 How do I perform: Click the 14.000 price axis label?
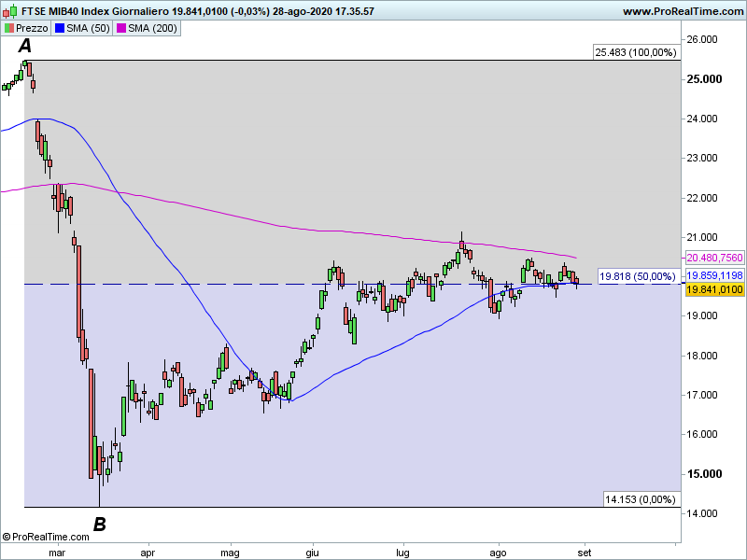[702, 513]
